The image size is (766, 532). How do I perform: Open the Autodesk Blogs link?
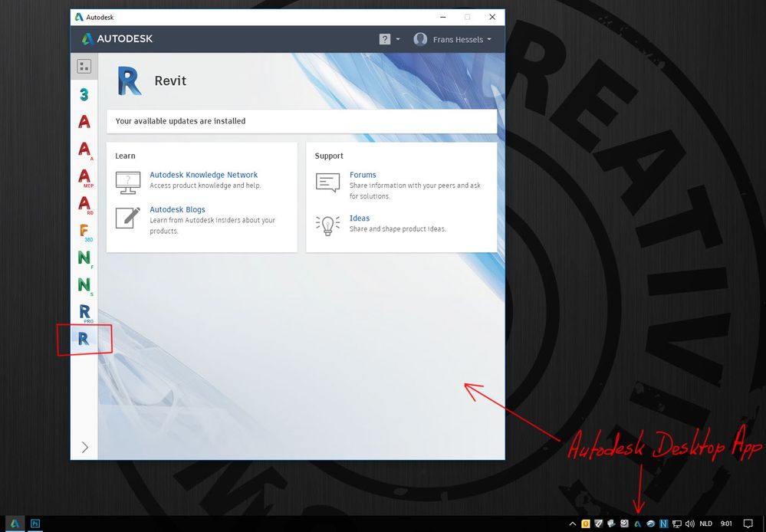point(177,209)
